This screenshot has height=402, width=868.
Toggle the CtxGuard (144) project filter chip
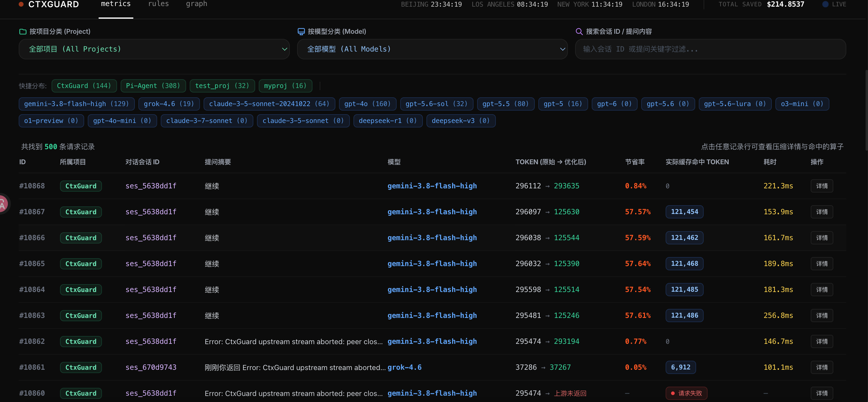click(x=84, y=86)
